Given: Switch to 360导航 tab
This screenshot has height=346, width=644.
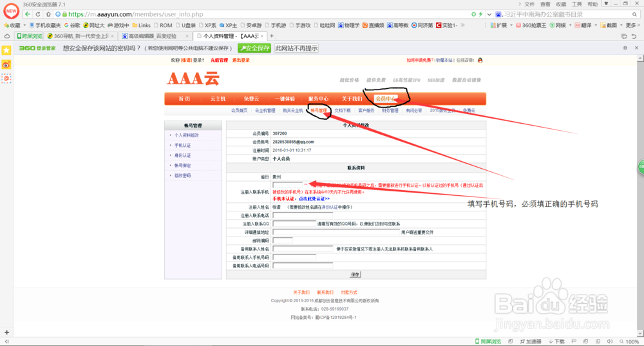Looking at the screenshot, I should [80, 36].
